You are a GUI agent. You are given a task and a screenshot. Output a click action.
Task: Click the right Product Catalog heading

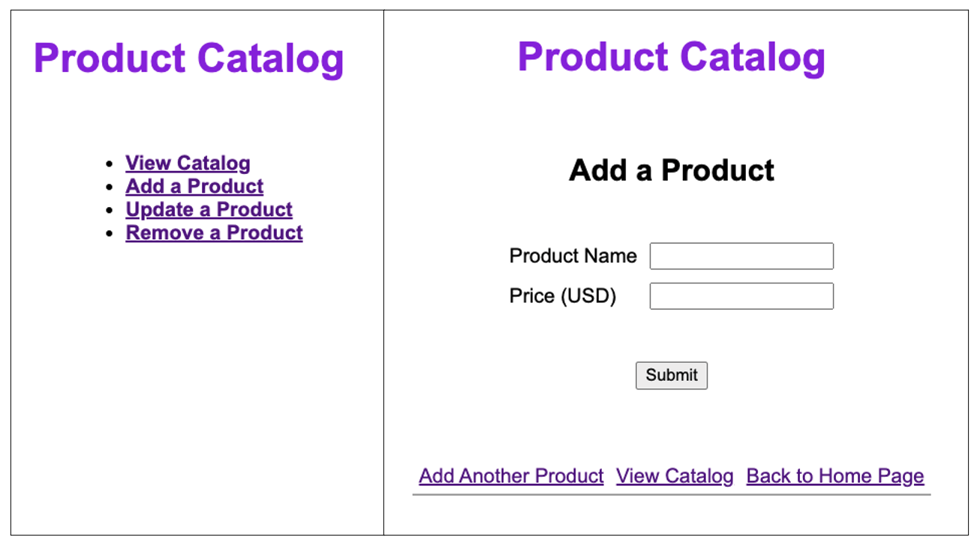[672, 56]
